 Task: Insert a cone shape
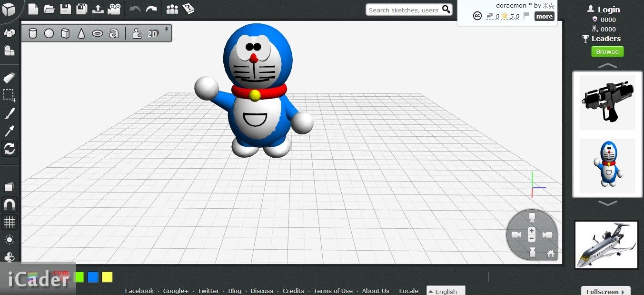tap(81, 33)
